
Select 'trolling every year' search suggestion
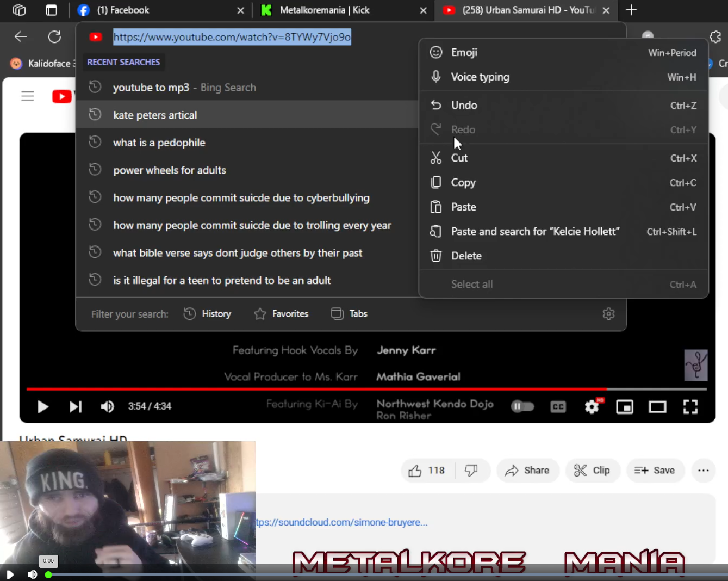pos(247,225)
